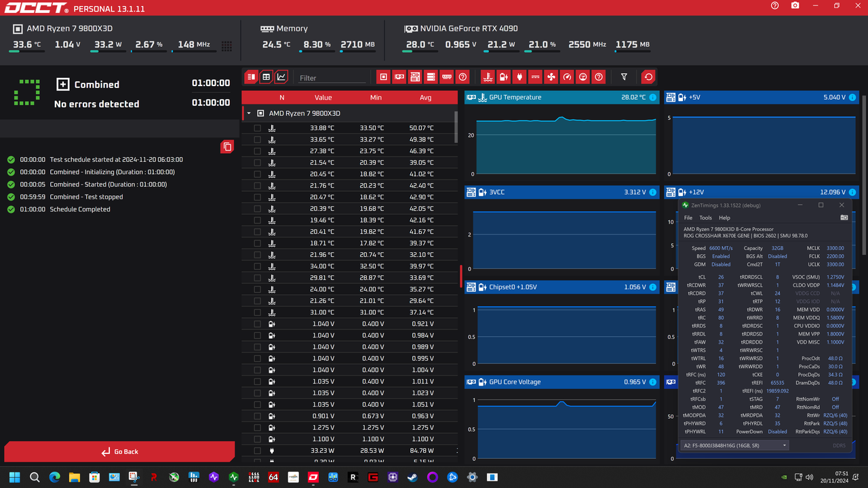Show power sensors via plug icon
This screenshot has width=868, height=488.
[519, 77]
